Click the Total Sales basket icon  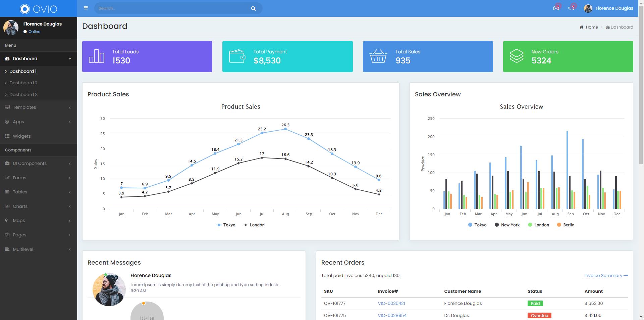coord(378,56)
